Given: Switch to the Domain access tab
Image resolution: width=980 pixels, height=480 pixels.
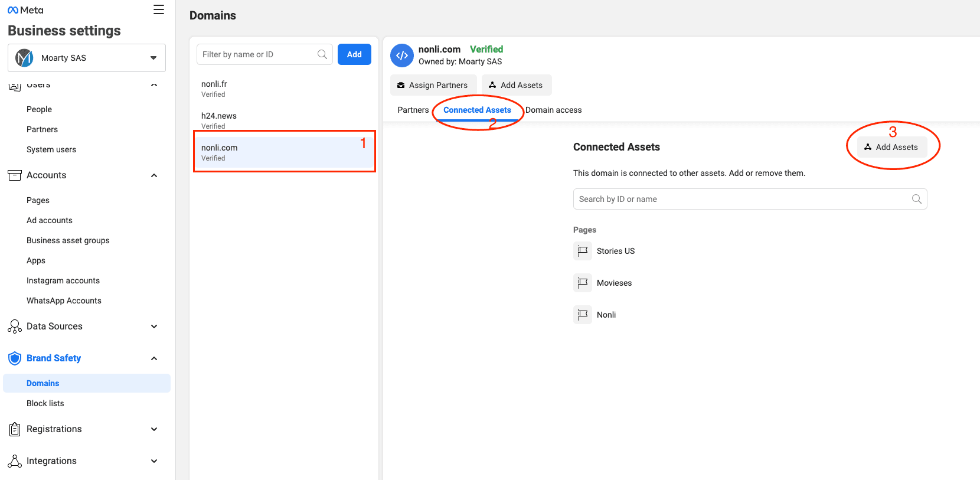Looking at the screenshot, I should [554, 110].
